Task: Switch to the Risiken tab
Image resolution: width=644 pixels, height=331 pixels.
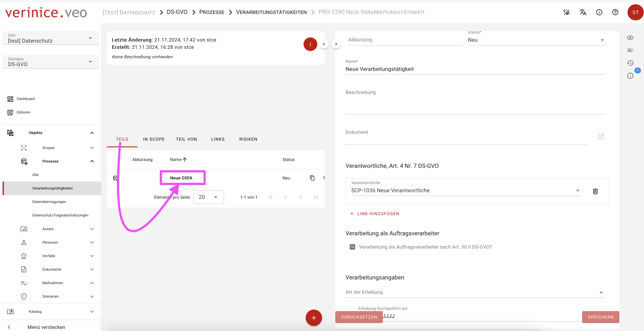Action: (x=248, y=139)
